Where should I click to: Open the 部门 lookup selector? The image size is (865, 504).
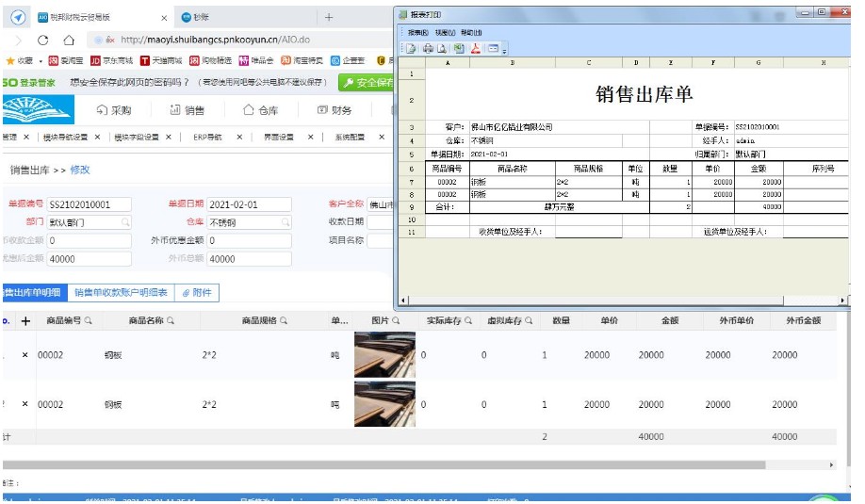(125, 223)
